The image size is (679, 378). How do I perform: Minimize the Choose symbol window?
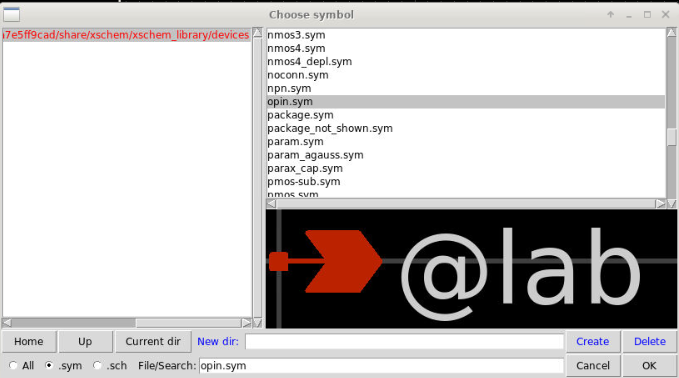click(x=629, y=15)
